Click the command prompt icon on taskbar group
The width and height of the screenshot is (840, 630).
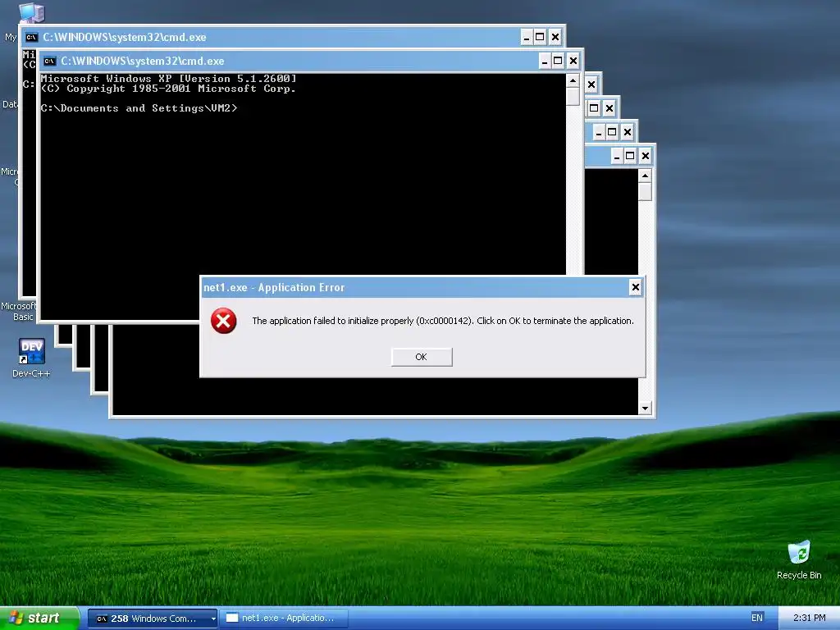pos(102,619)
